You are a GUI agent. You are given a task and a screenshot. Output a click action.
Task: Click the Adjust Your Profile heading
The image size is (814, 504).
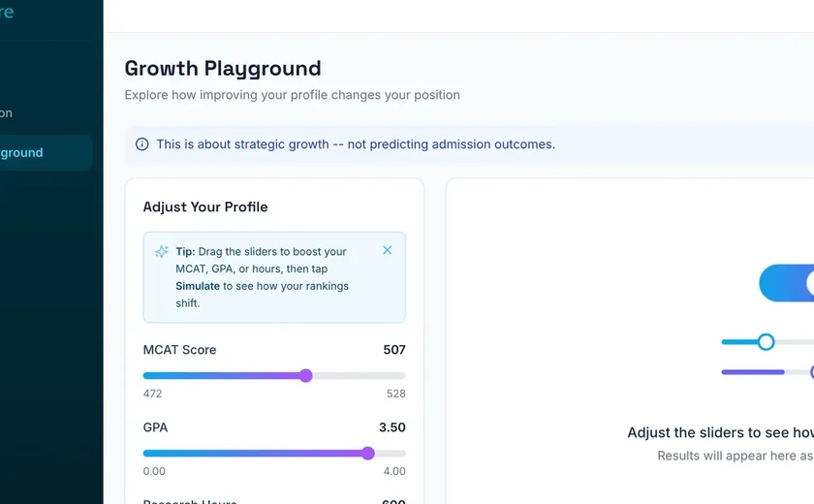pyautogui.click(x=205, y=207)
